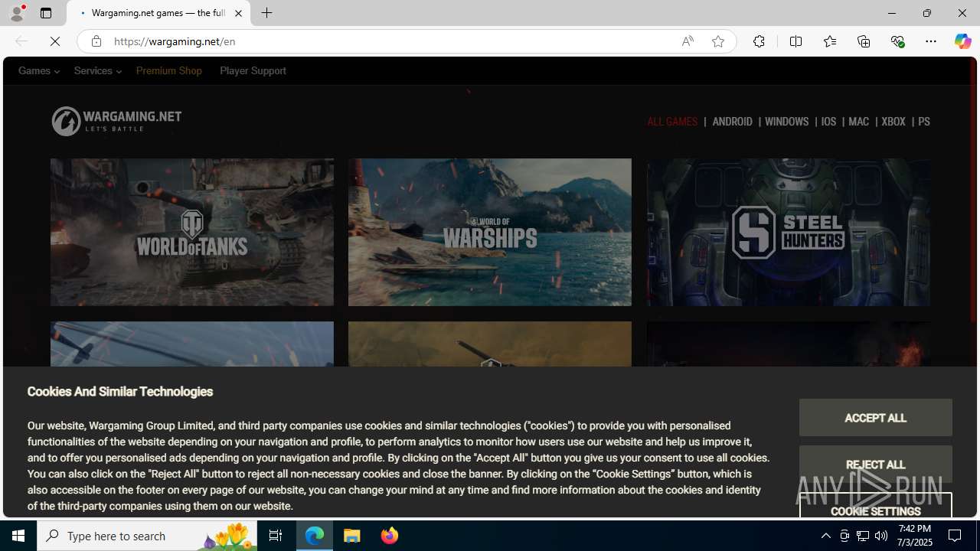
Task: Toggle Split screen icon
Action: (x=796, y=41)
